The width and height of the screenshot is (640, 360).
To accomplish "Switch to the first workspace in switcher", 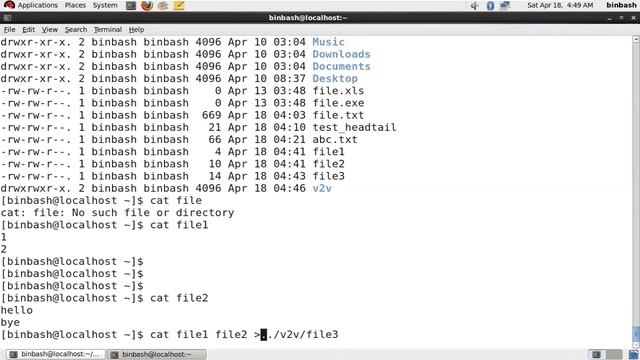I will click(596, 354).
